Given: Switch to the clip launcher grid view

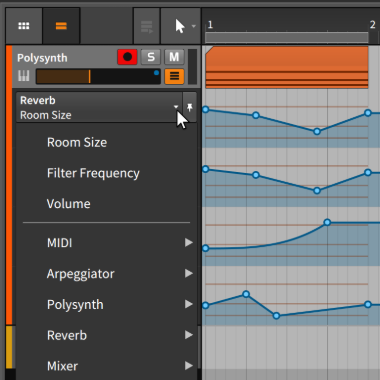Looking at the screenshot, I should tap(24, 26).
